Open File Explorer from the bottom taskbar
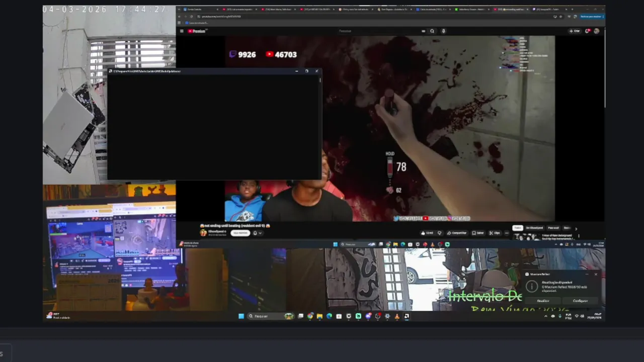Viewport: 644px width, 362px height. (319, 316)
